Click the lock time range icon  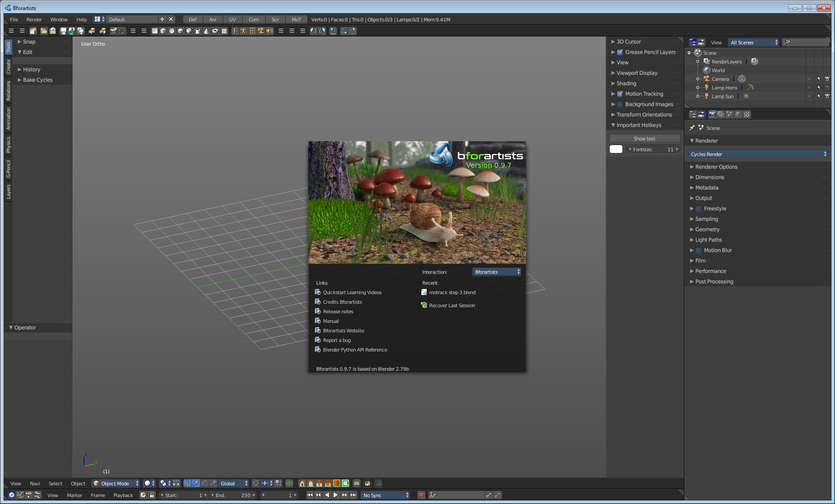click(x=152, y=495)
